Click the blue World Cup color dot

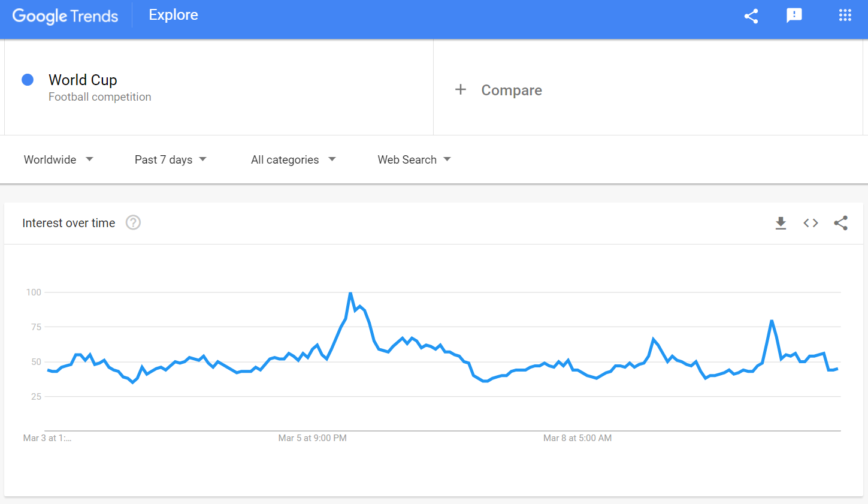pos(28,80)
